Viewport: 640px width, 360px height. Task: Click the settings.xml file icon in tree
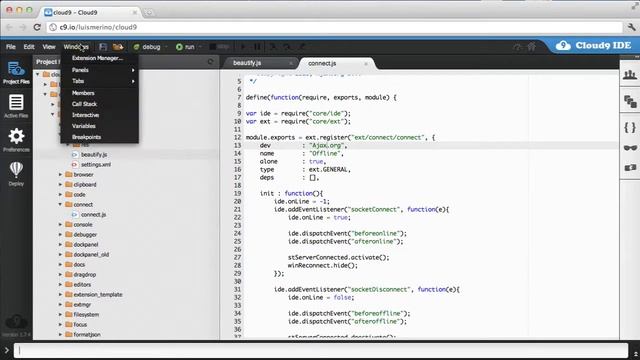[75, 164]
